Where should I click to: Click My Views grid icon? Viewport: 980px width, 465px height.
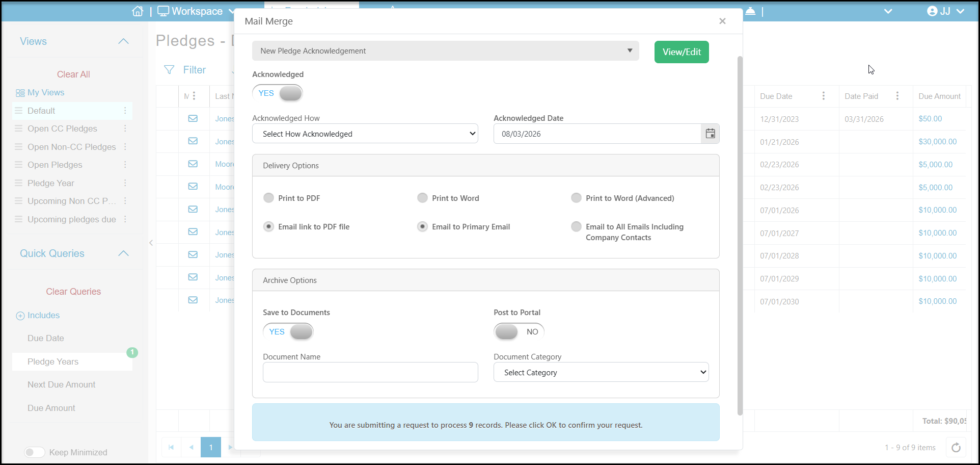20,93
